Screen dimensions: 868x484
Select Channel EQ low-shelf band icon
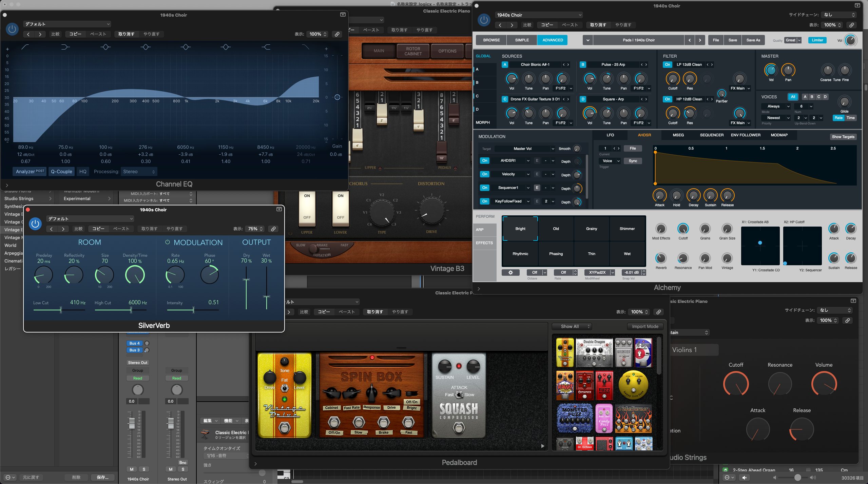coord(65,47)
